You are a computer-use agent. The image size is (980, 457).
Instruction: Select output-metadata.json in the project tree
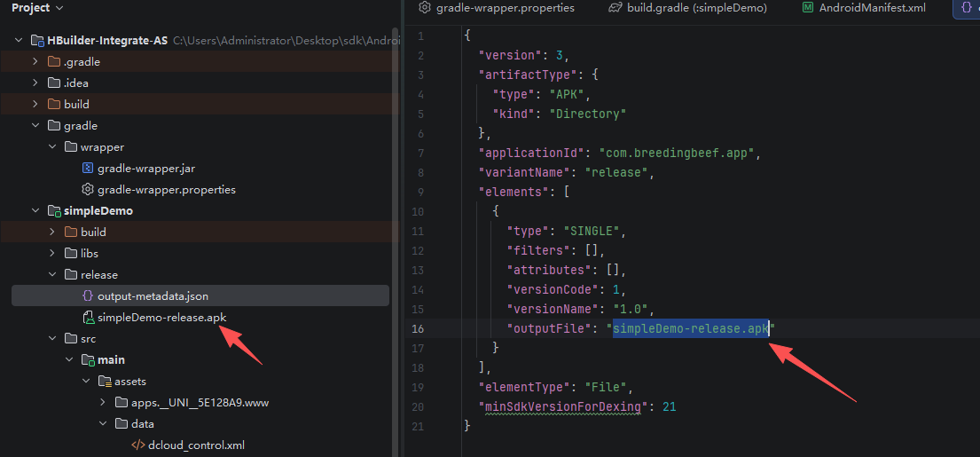tap(200, 295)
